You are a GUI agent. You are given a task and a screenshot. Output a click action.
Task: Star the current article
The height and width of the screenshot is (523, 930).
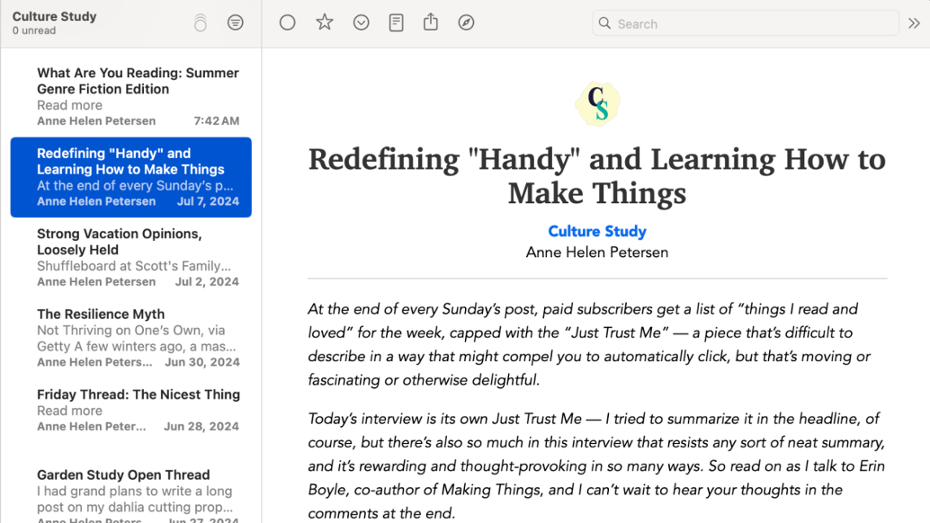(324, 23)
